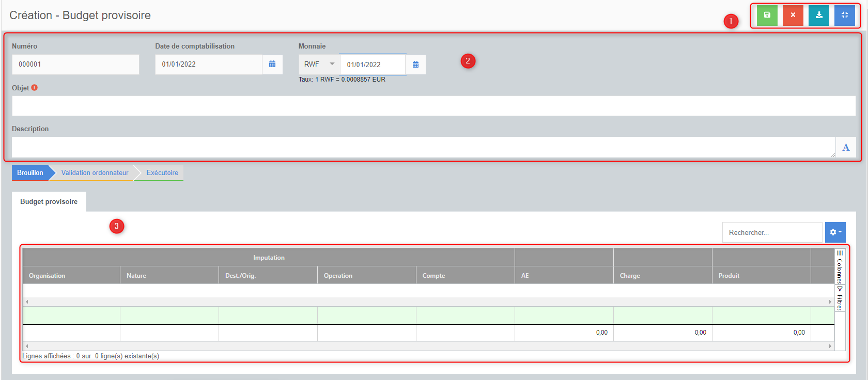Open the Filtres side panel

pos(840,299)
